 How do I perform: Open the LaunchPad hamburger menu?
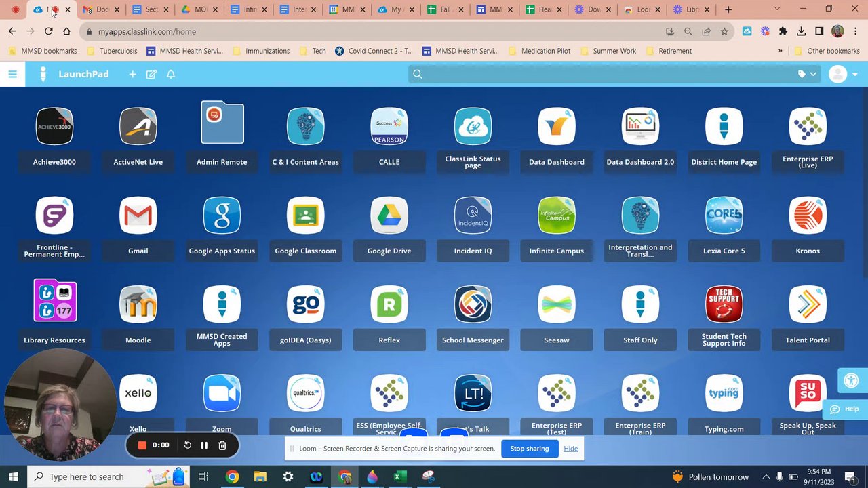[x=12, y=74]
